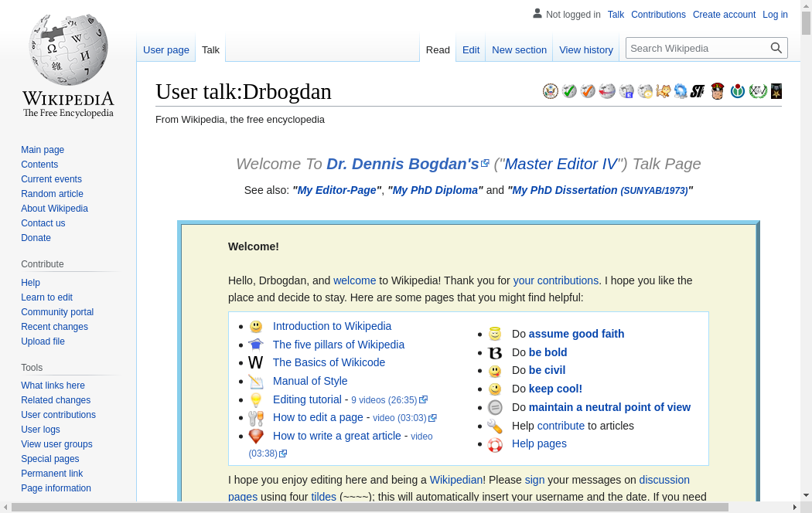Open Recent changes in the sidebar

point(54,327)
